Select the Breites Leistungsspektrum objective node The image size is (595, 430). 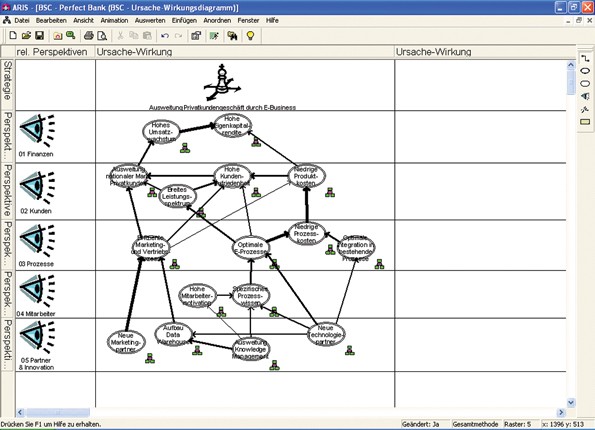[x=177, y=196]
